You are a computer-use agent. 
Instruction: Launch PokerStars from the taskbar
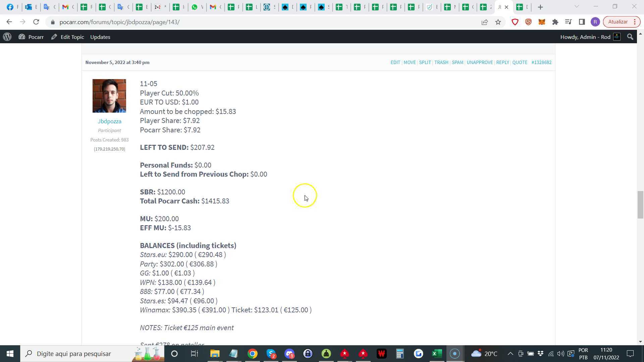pos(345,354)
